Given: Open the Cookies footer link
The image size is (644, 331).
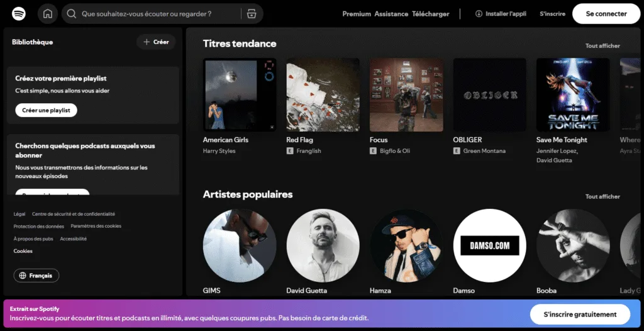Looking at the screenshot, I should [x=23, y=251].
